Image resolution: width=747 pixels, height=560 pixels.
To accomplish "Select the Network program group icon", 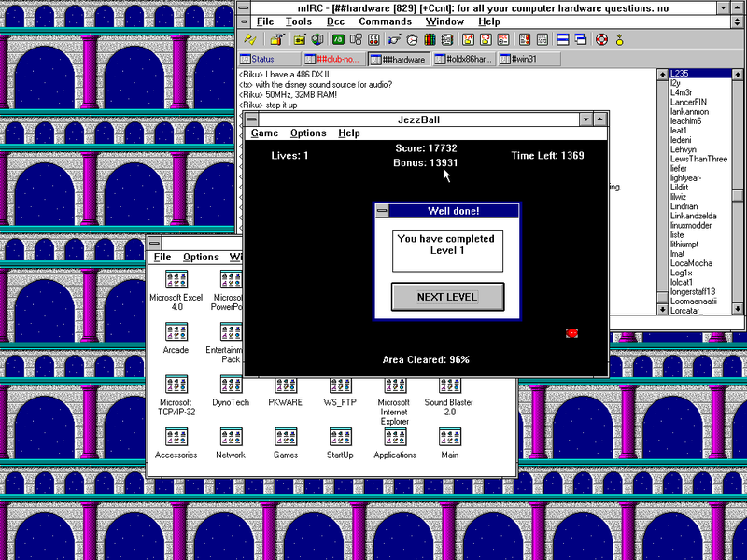I will pyautogui.click(x=231, y=437).
